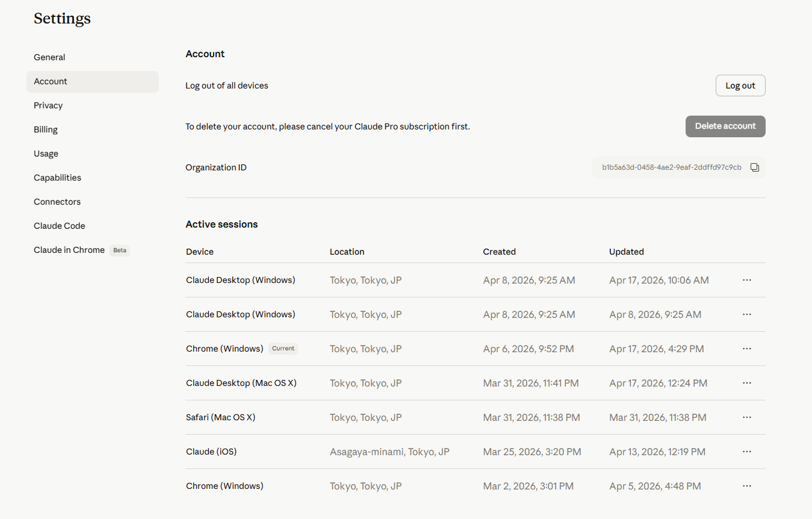
Task: Open options for the Claude (iOS) session
Action: point(747,452)
